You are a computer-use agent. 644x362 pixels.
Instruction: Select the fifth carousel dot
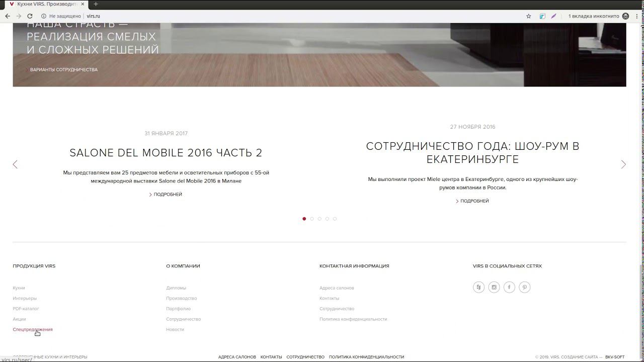(335, 219)
